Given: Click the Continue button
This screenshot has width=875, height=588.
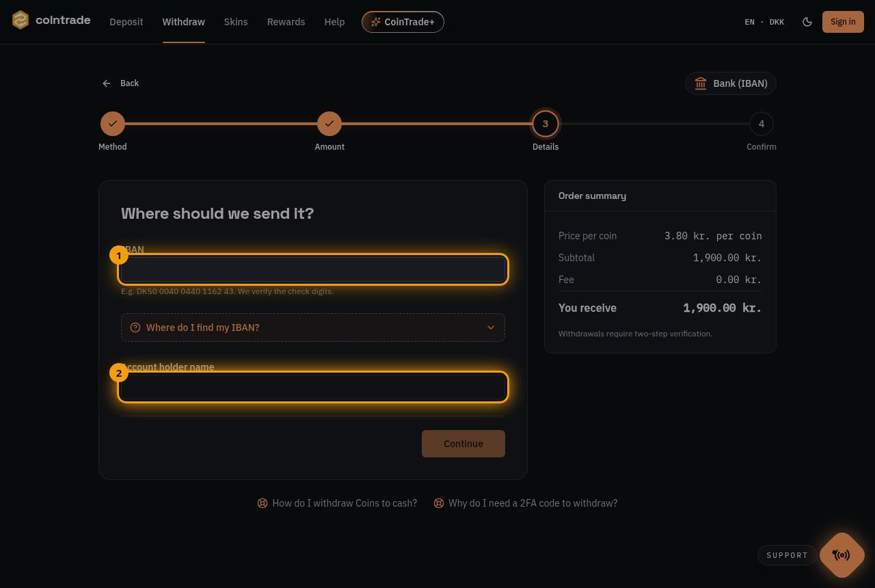Looking at the screenshot, I should (463, 444).
